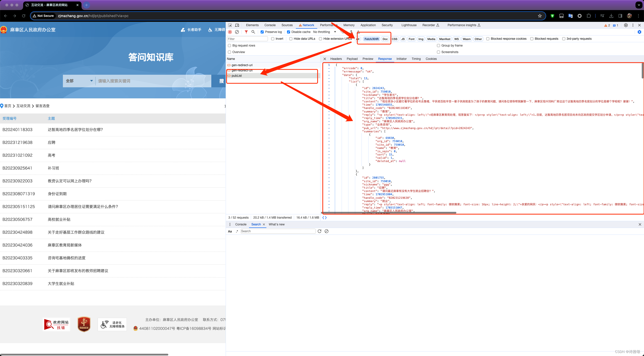Uncheck Disable cache checkbox
The width and height of the screenshot is (644, 356).
click(289, 32)
